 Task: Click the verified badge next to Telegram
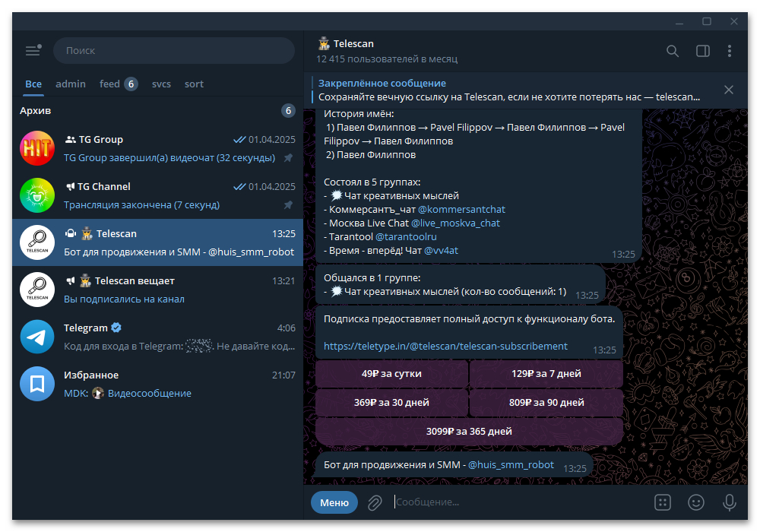[116, 328]
